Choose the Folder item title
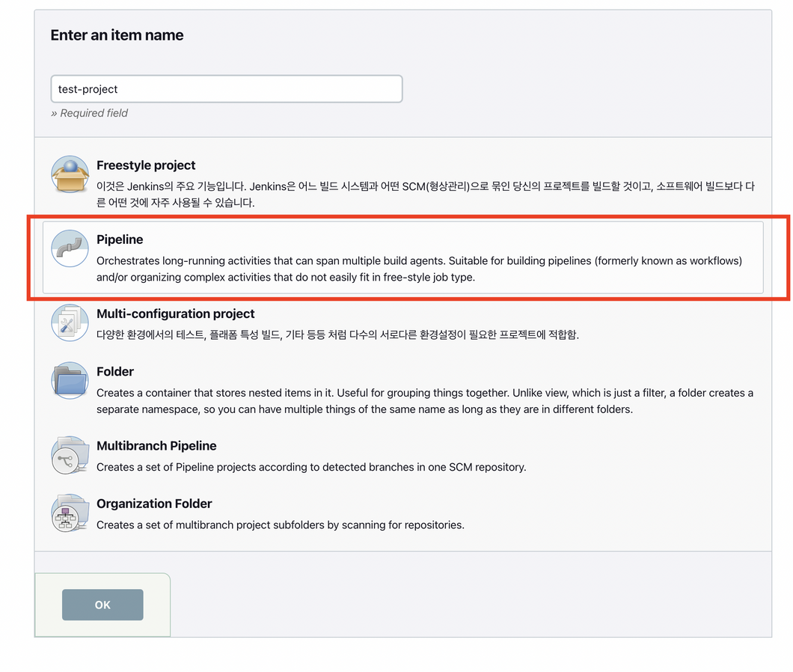The image size is (793, 672). [x=115, y=371]
